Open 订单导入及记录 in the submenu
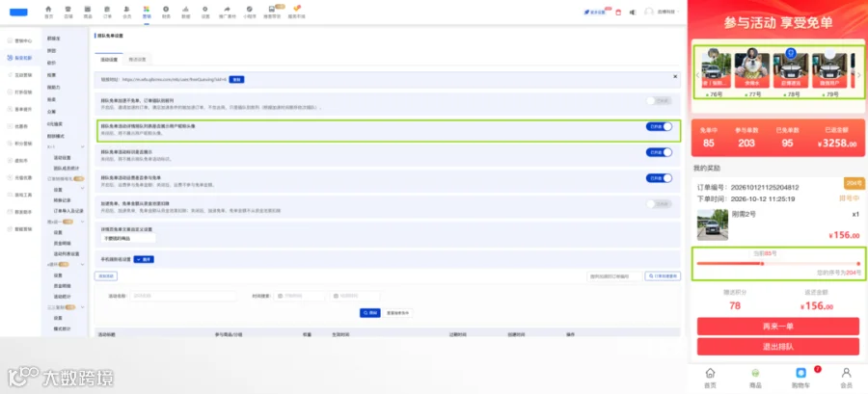The height and width of the screenshot is (394, 868). 68,211
